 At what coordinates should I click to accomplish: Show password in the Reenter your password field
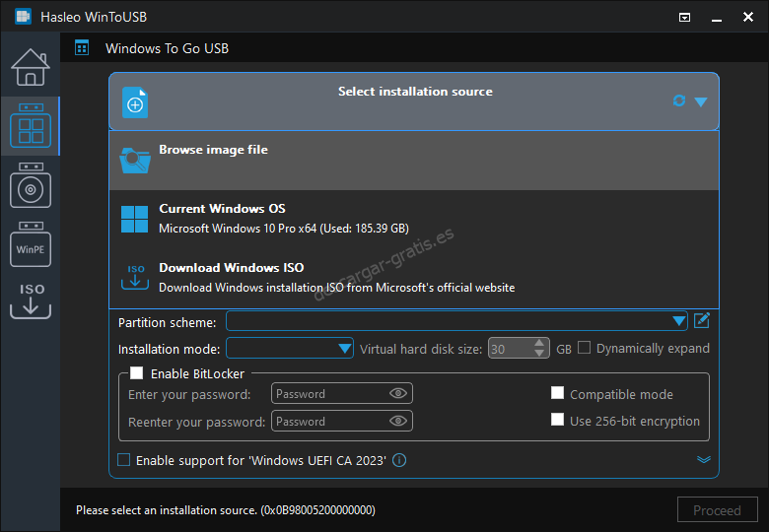click(x=397, y=421)
